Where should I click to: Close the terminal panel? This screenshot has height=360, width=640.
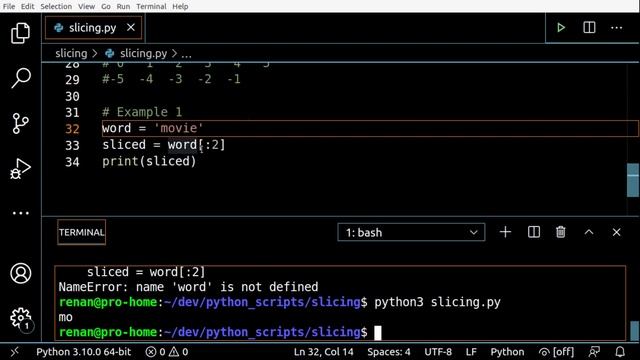click(x=616, y=232)
